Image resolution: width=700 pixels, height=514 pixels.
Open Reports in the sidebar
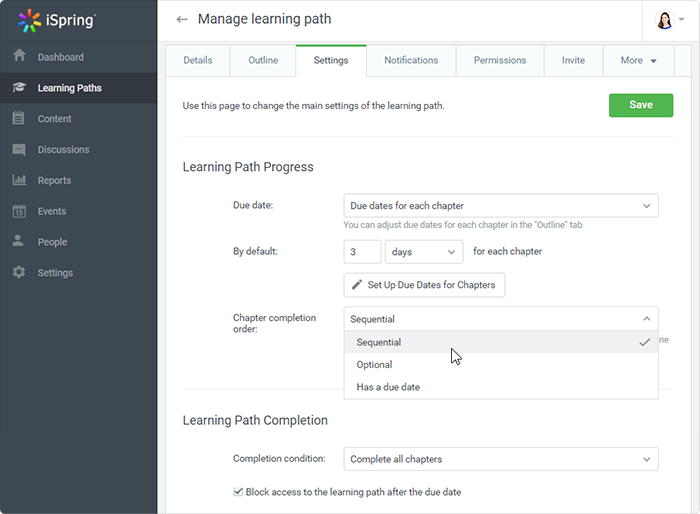tap(79, 180)
